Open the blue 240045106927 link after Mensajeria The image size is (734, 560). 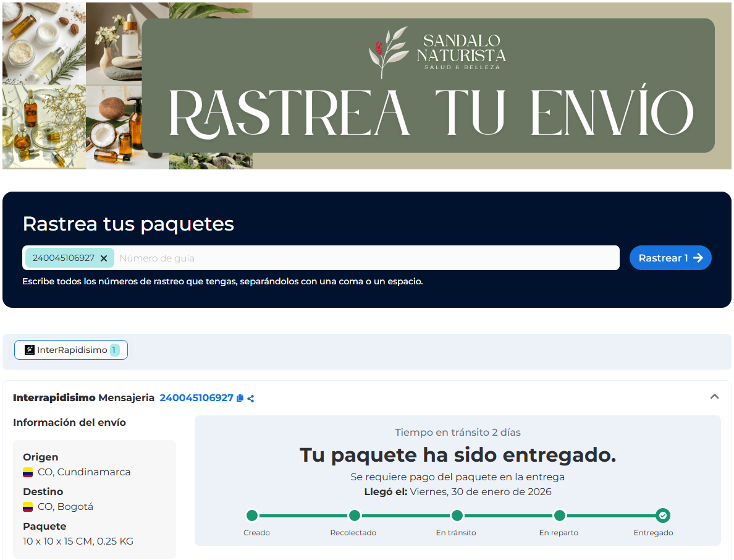pyautogui.click(x=196, y=398)
